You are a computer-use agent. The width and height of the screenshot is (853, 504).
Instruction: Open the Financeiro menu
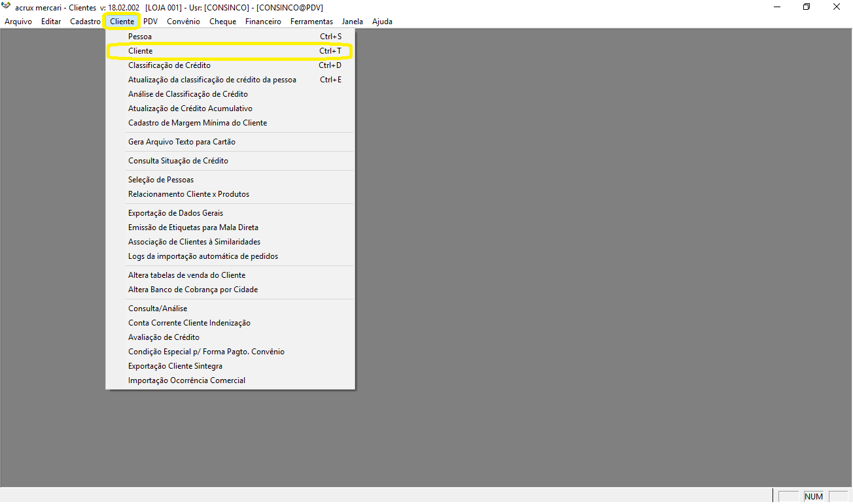click(x=263, y=22)
